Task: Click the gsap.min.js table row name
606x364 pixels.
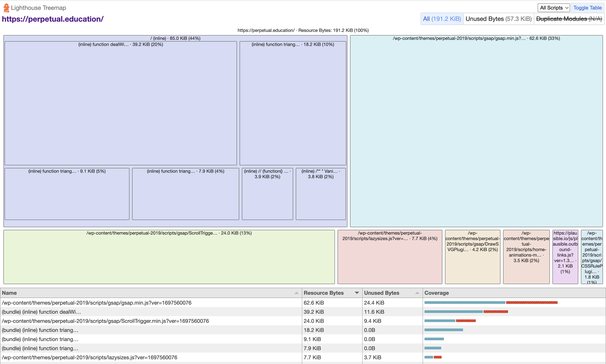Action: tap(96, 303)
